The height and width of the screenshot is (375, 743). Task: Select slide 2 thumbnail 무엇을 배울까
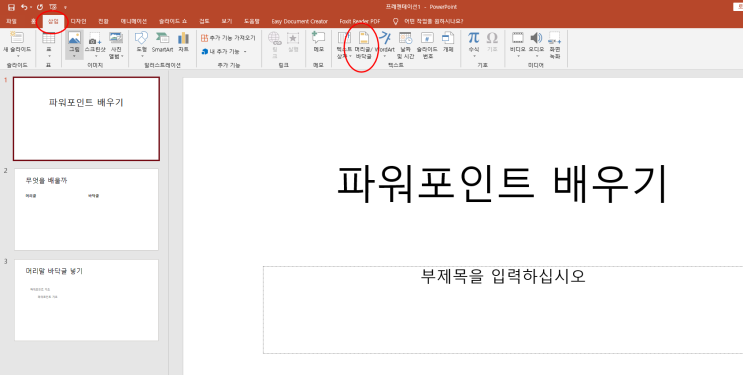coord(86,209)
